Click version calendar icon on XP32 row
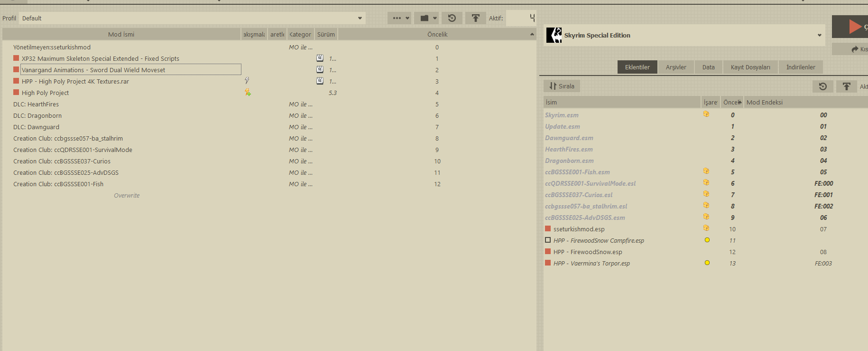The image size is (868, 351). [x=320, y=58]
